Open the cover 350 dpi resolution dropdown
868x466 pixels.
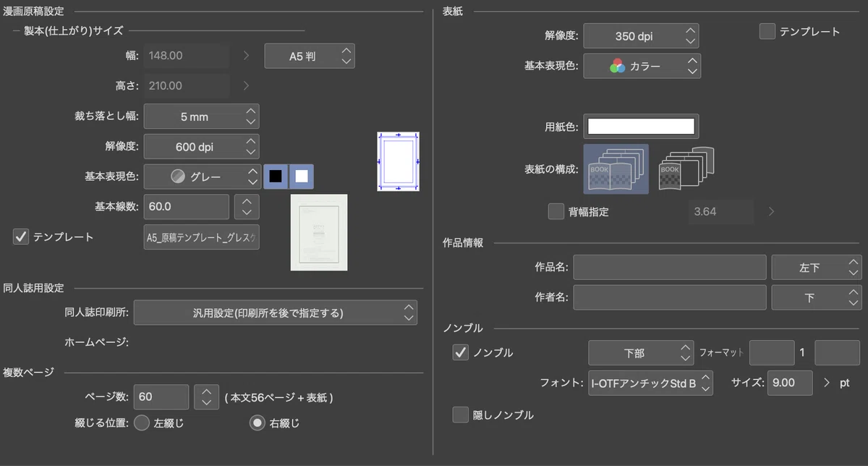tap(642, 35)
